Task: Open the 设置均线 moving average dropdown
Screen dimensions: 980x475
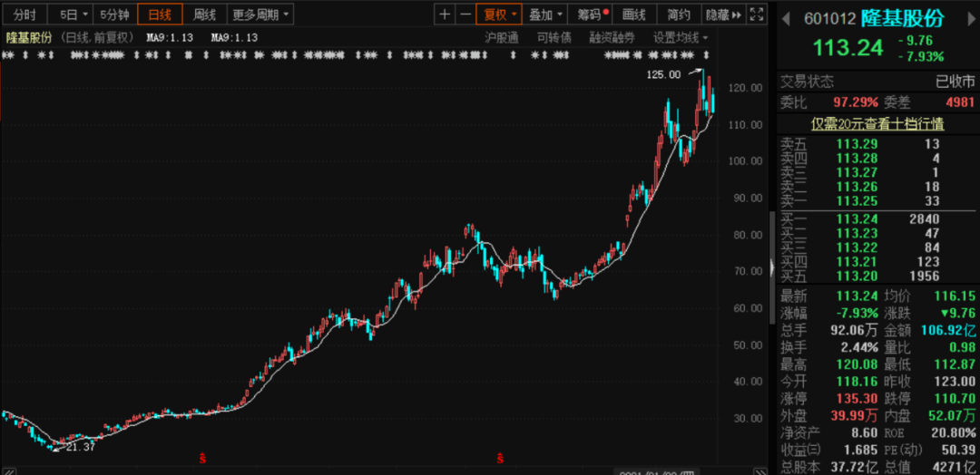Action: [681, 37]
